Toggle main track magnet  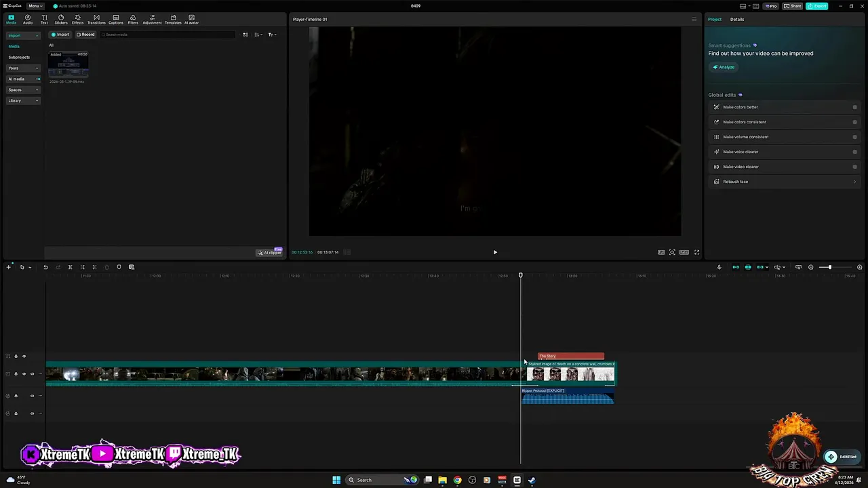[x=736, y=267]
